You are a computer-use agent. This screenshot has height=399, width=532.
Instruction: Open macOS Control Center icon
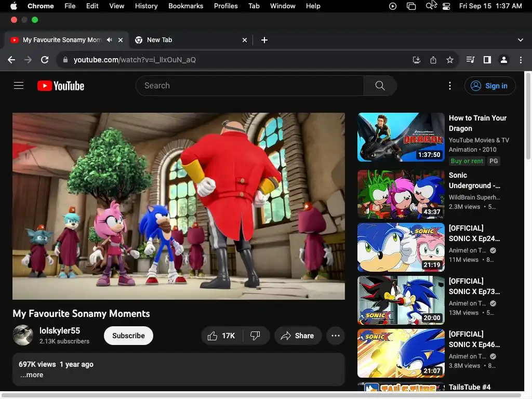[x=446, y=6]
